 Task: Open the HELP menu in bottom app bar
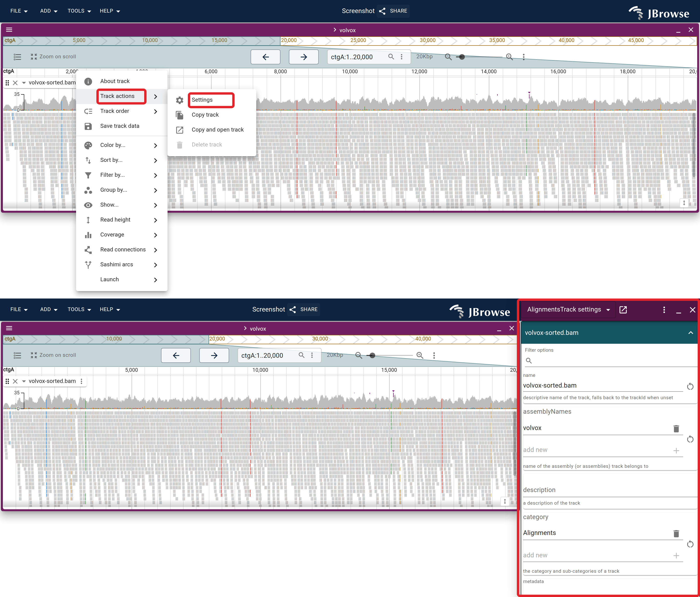110,309
